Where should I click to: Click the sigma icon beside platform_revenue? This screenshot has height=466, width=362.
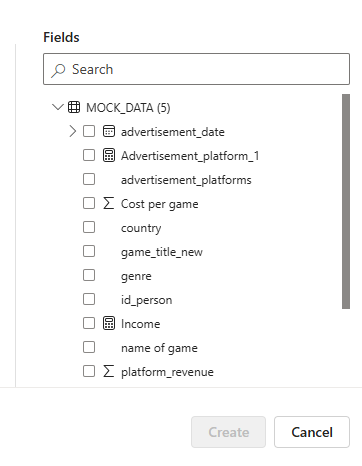108,371
